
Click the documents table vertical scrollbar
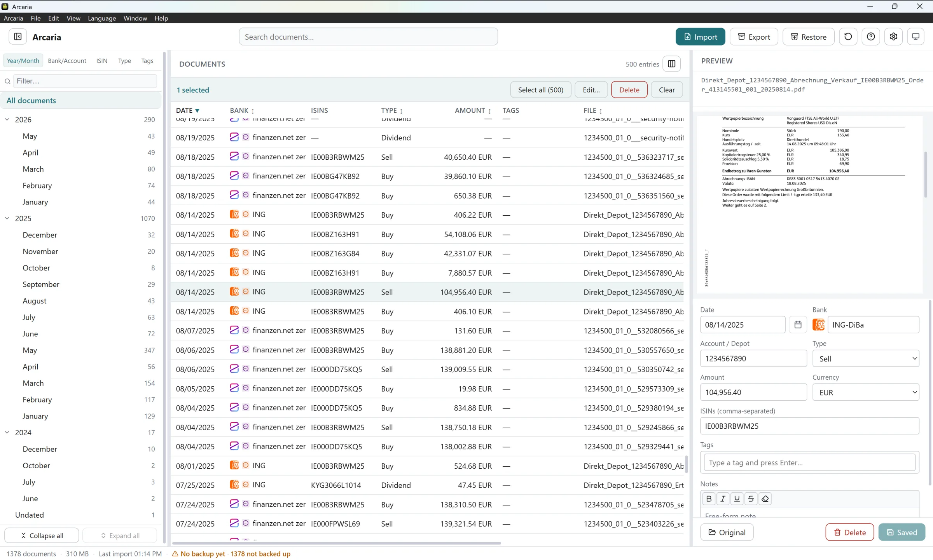coord(686,464)
